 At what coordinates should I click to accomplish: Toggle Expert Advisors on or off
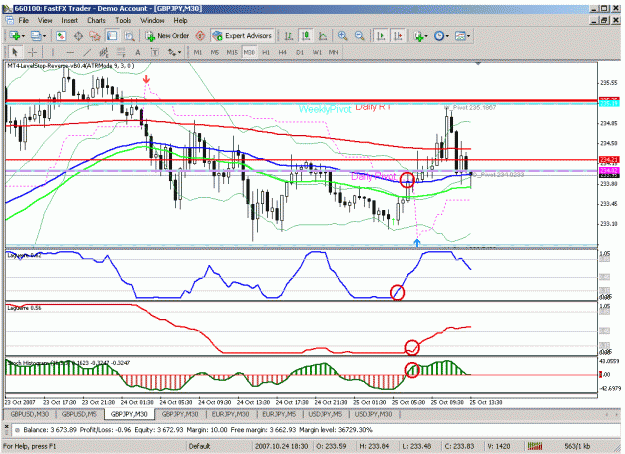242,36
